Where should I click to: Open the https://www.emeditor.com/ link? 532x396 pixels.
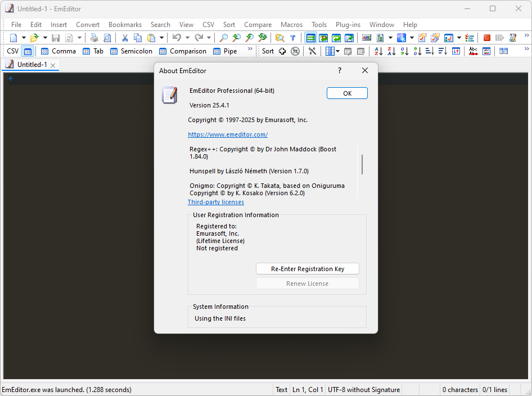(x=228, y=134)
